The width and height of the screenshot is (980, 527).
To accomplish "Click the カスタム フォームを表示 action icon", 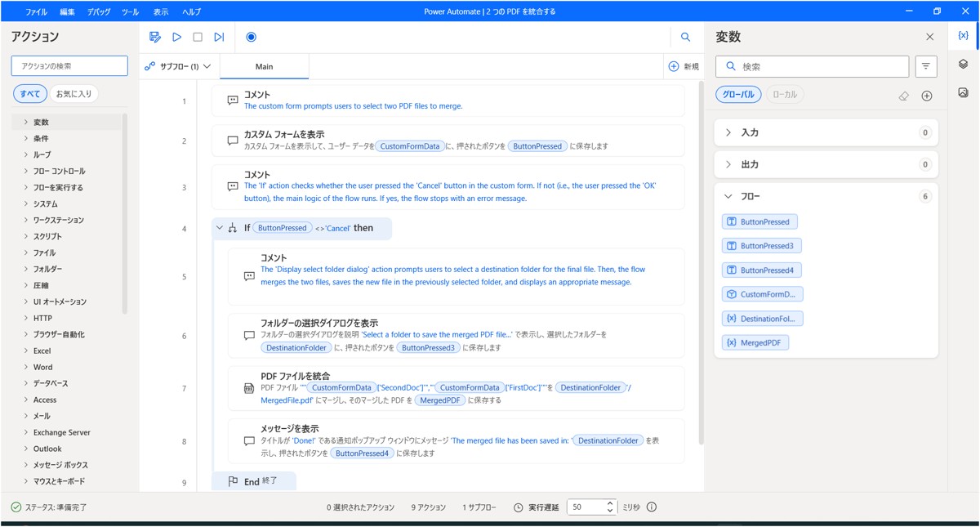I will point(233,141).
